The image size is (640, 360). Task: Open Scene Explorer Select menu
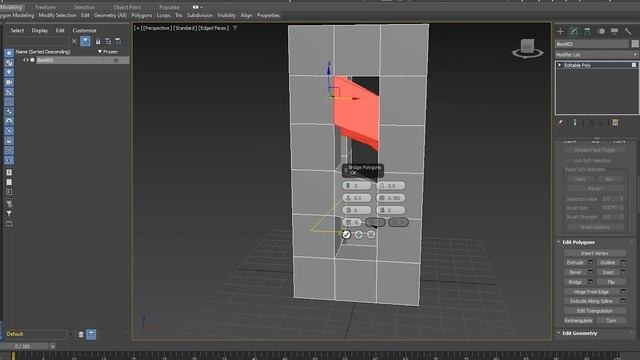pyautogui.click(x=17, y=31)
